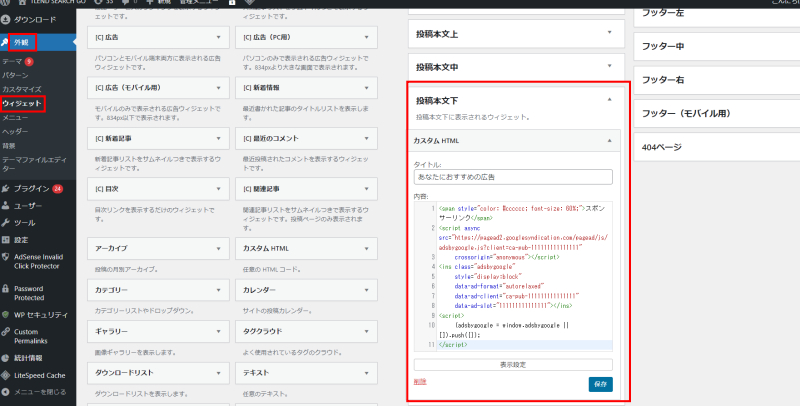This screenshot has width=800, height=406.
Task: Click the plugin (プラグイン) icon in sidebar
Action: pos(6,188)
